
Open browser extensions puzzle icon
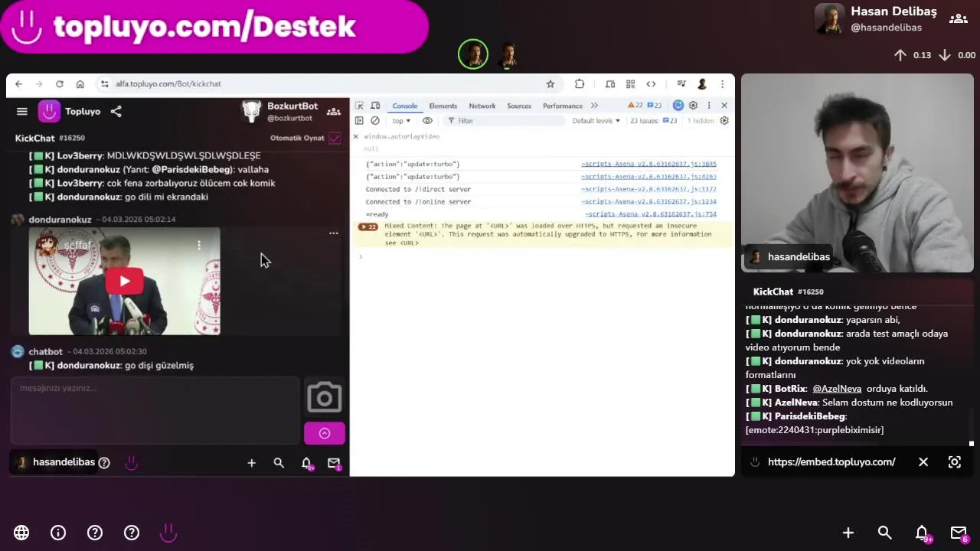pyautogui.click(x=580, y=84)
